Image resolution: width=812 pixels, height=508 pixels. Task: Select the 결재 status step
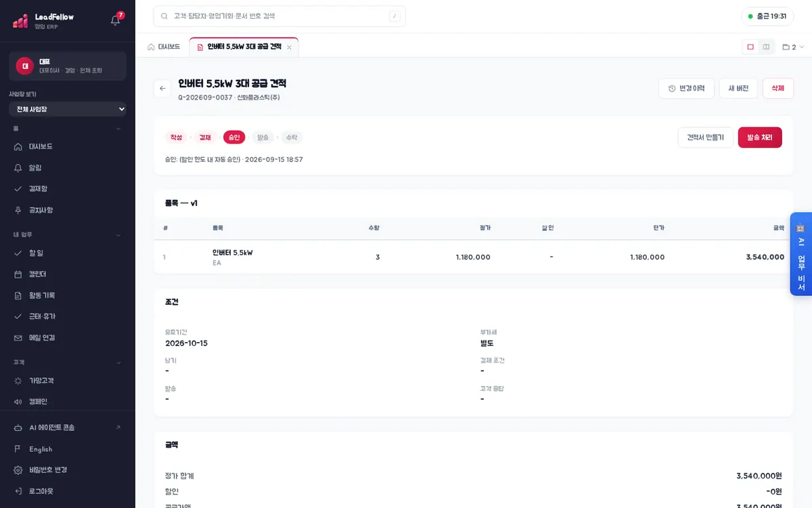(205, 137)
